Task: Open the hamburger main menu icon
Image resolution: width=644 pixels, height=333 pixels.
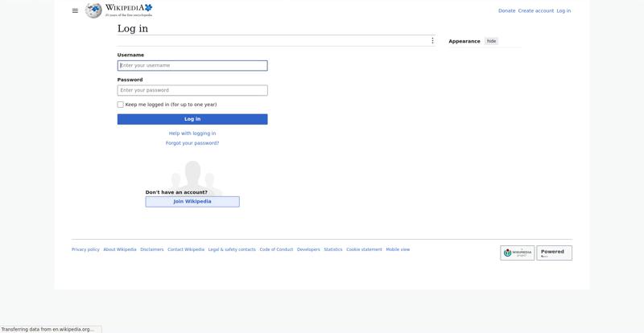Action: click(x=75, y=10)
